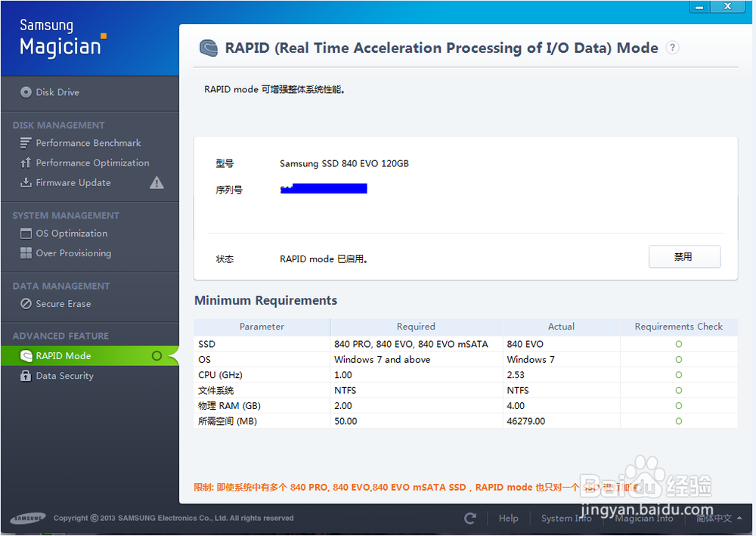
Task: Click the Secure Erase prohibition icon
Action: coord(26,304)
